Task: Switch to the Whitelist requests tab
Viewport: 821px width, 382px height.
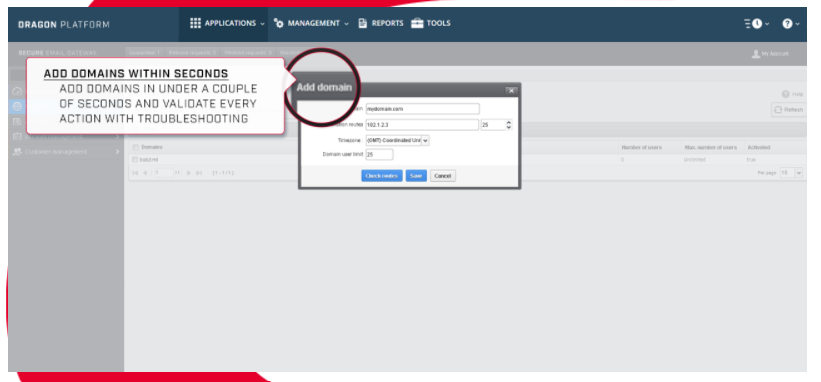Action: coord(249,53)
